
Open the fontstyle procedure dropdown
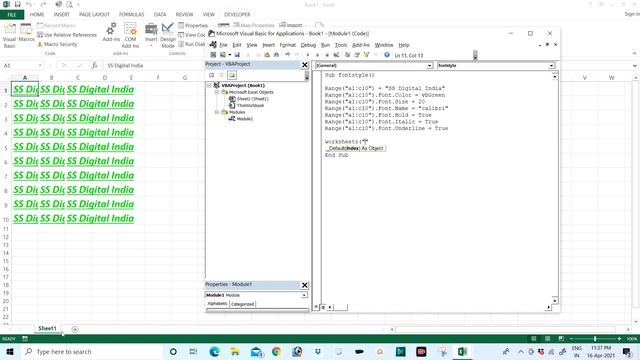coord(551,66)
